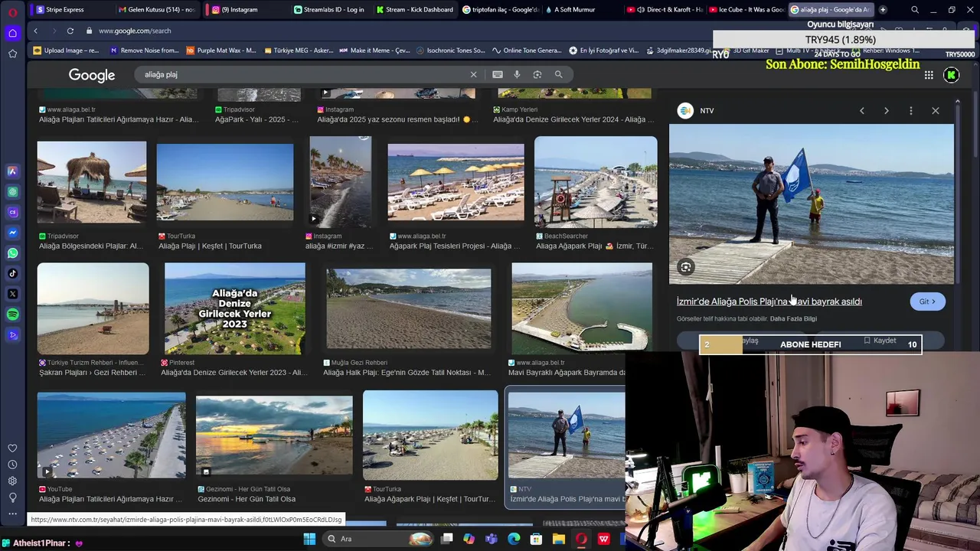Open sidebar settings gear

12,481
